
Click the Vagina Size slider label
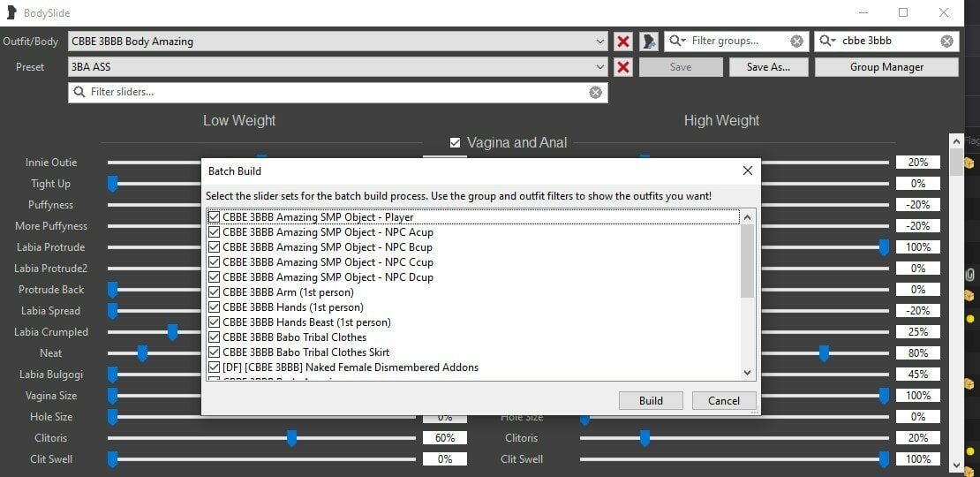click(x=51, y=396)
